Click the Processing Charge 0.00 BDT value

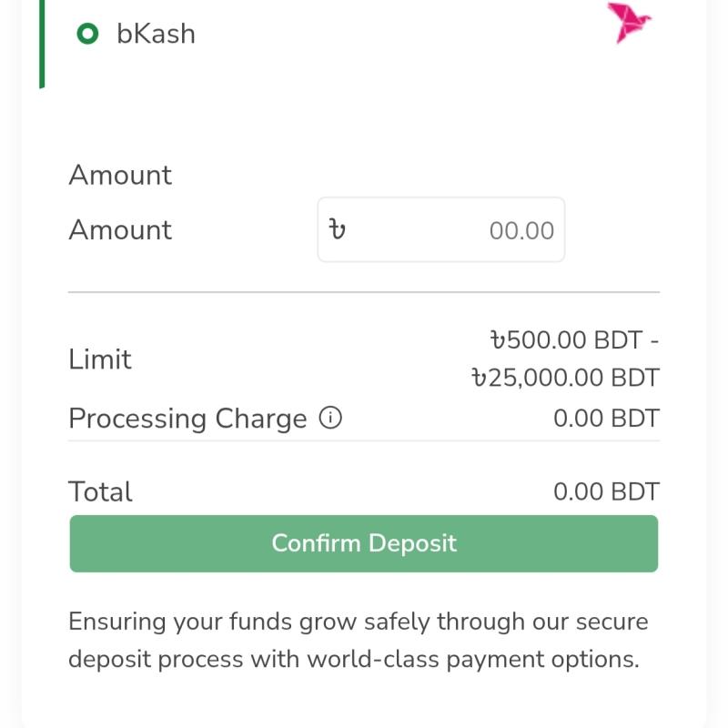pos(606,418)
